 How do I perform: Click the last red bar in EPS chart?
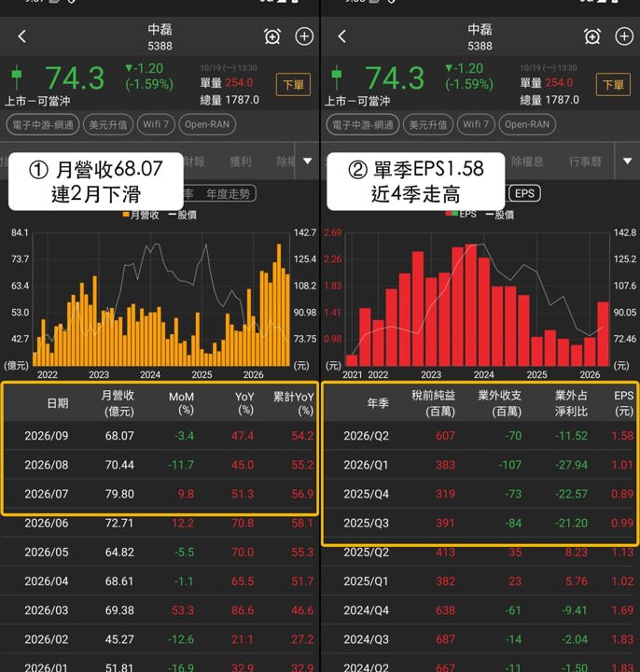[603, 334]
